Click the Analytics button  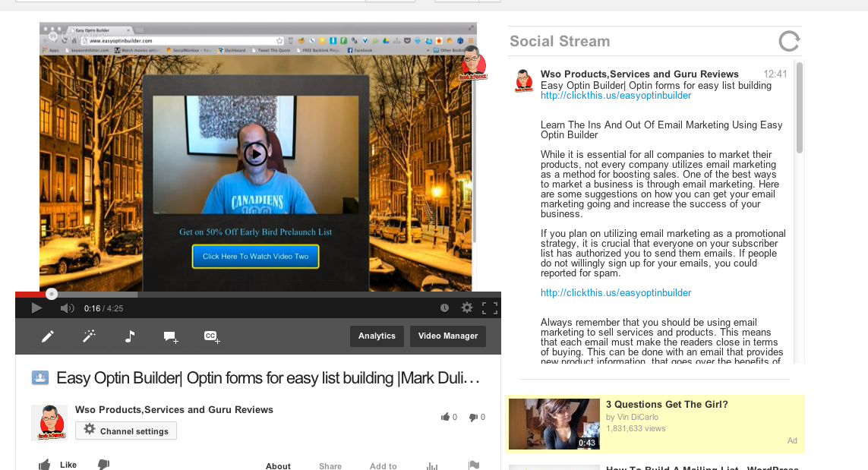(x=377, y=336)
